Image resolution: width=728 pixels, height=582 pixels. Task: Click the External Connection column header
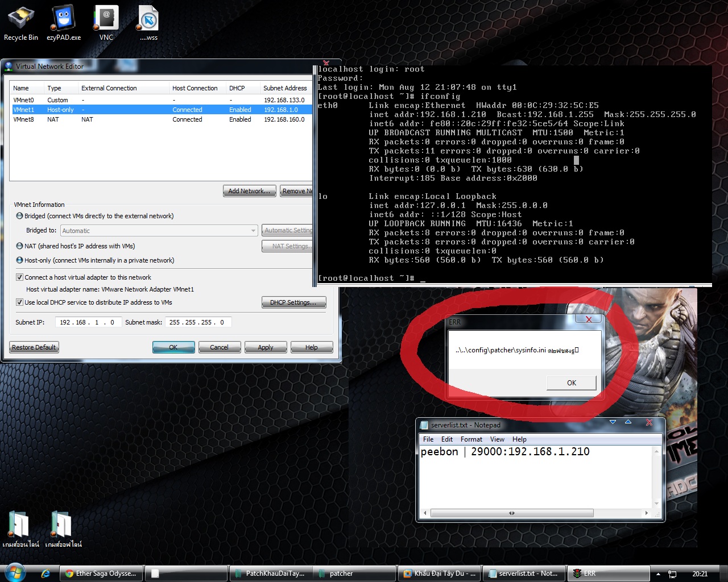[123, 88]
